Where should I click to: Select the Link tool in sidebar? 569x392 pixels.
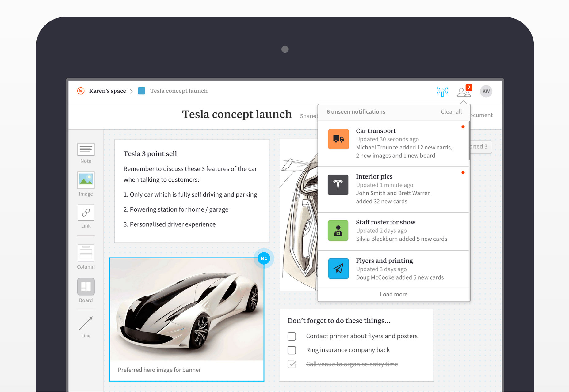click(x=86, y=217)
